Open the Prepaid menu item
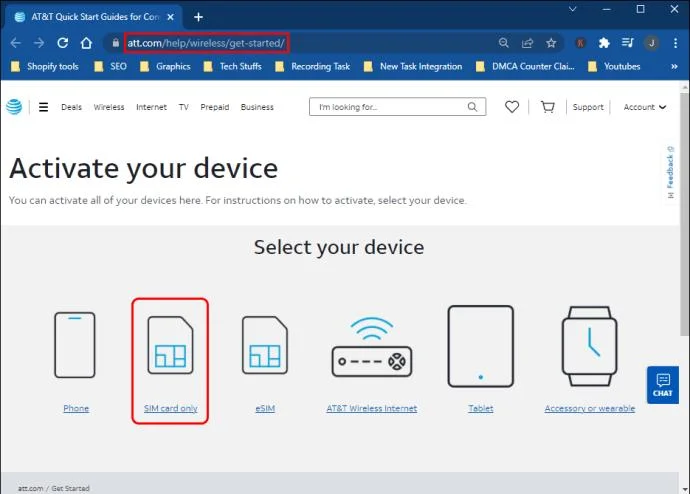The image size is (690, 494). pos(215,107)
